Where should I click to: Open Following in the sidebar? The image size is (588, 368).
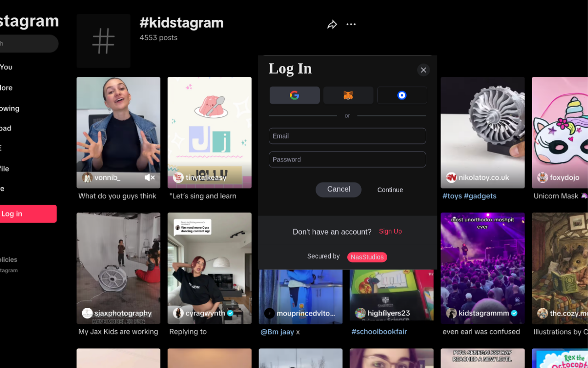point(10,109)
